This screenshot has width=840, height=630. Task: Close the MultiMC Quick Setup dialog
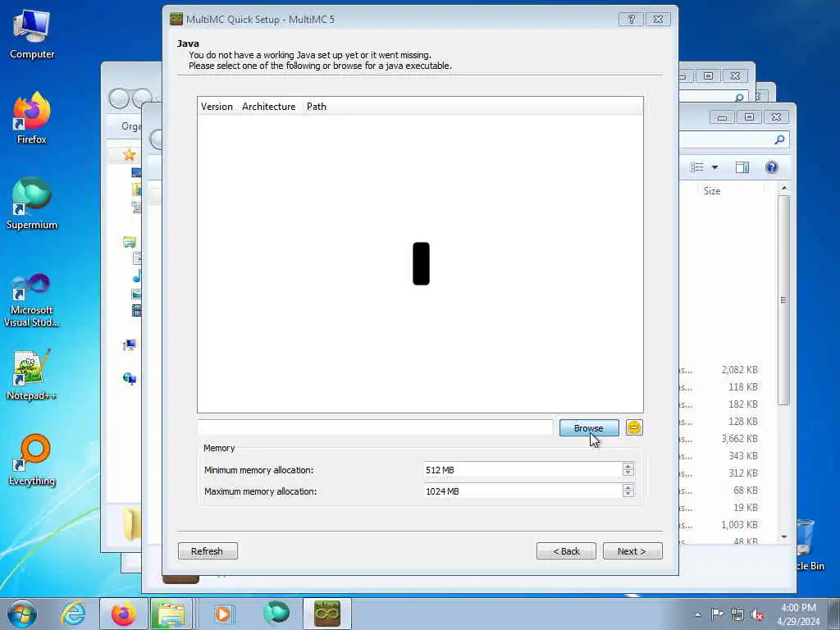[658, 20]
